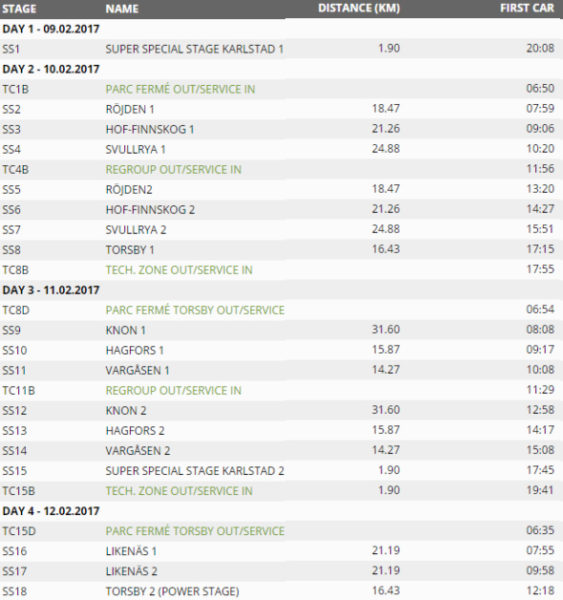Image resolution: width=563 pixels, height=600 pixels.
Task: Click the SS4 stage code
Action: pyautogui.click(x=11, y=150)
